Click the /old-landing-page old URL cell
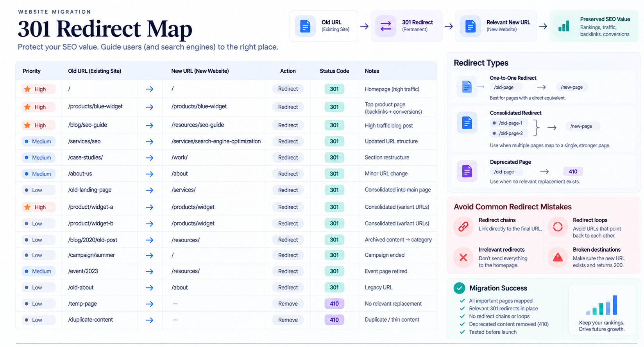 (x=90, y=190)
